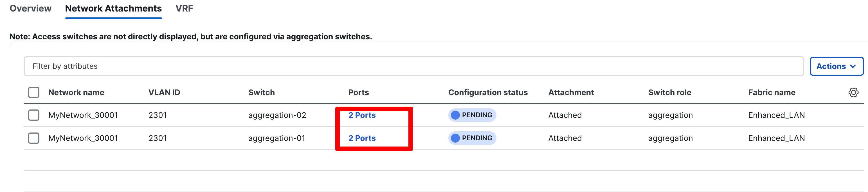Check the checkbox for the aggregation-02 row
The image size is (868, 192).
[x=34, y=115]
